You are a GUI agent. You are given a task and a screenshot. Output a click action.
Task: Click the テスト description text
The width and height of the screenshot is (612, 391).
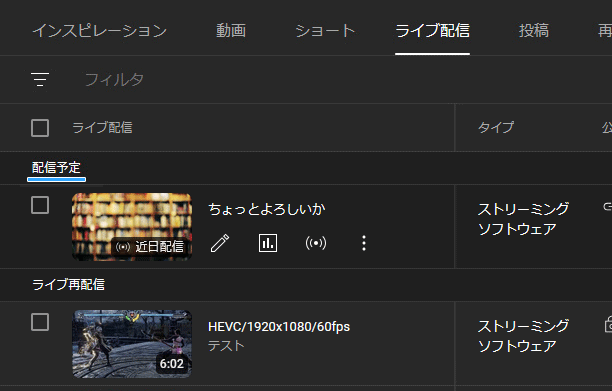pos(226,346)
